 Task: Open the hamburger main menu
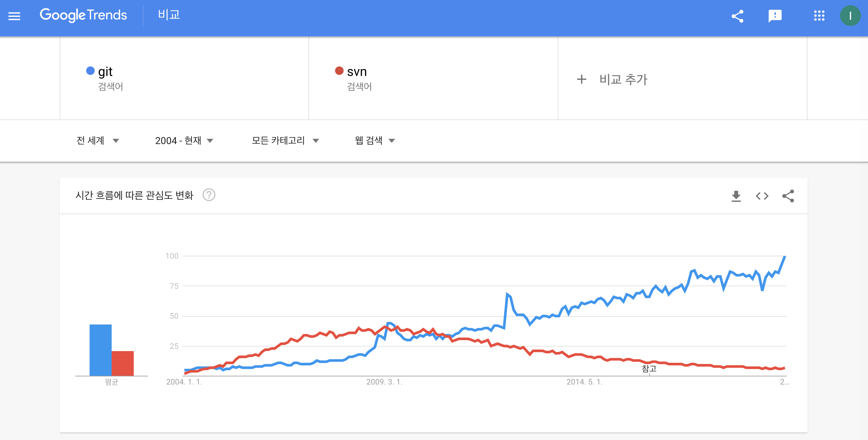14,16
